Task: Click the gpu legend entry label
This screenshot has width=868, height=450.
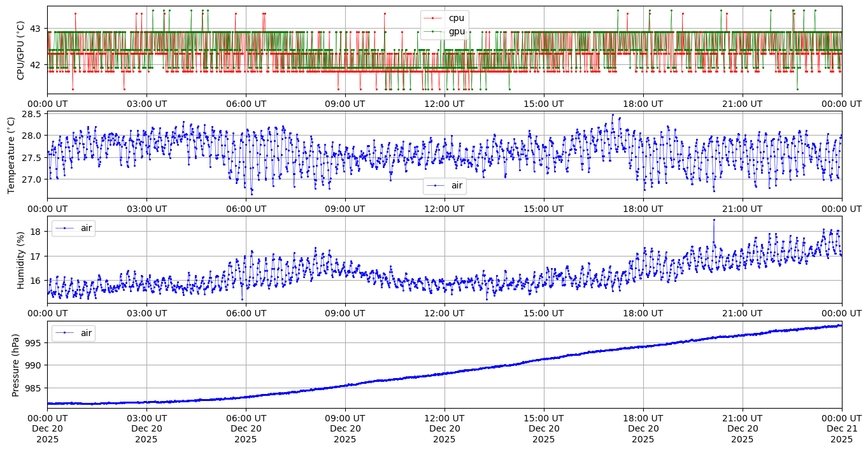Action: point(457,31)
